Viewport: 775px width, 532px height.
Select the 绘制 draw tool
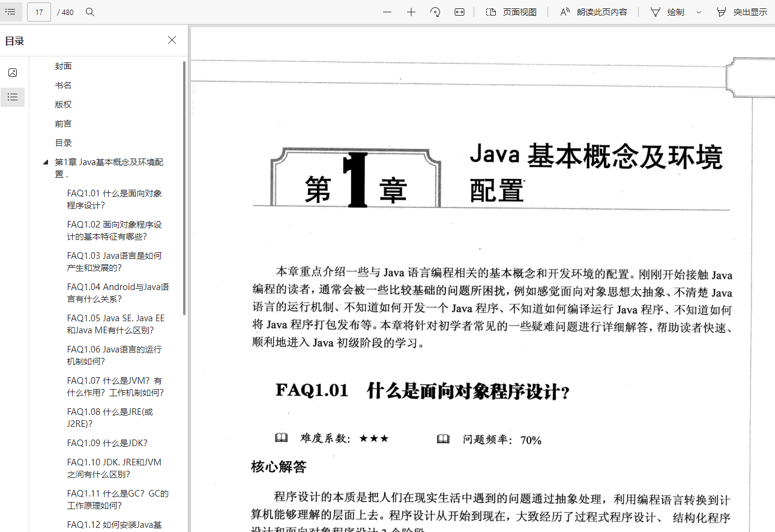[668, 12]
